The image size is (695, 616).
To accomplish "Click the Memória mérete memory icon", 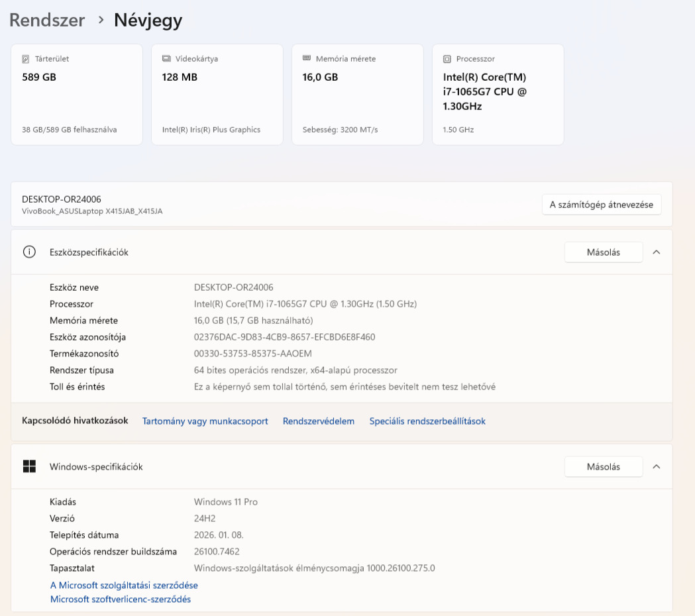I will (307, 59).
